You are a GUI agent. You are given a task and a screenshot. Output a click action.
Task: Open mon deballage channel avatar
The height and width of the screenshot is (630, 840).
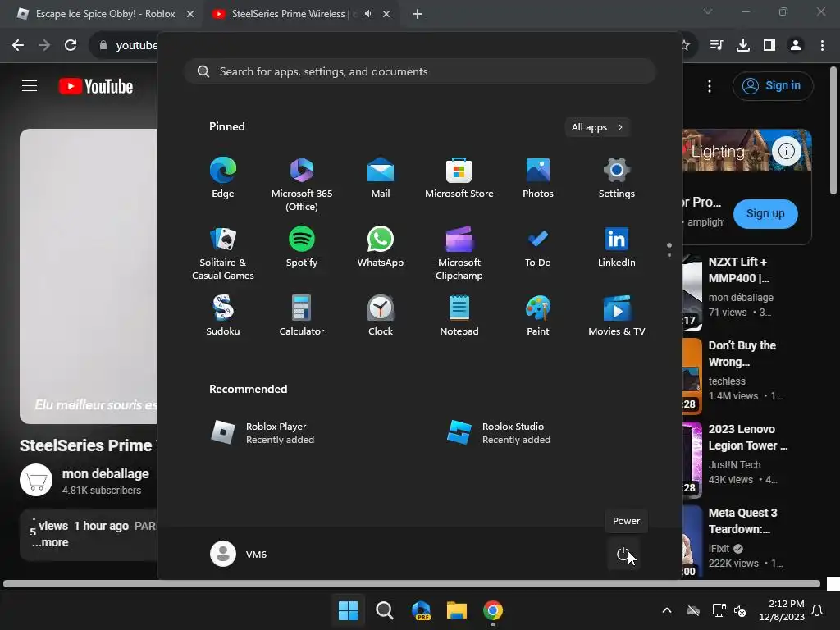[36, 480]
